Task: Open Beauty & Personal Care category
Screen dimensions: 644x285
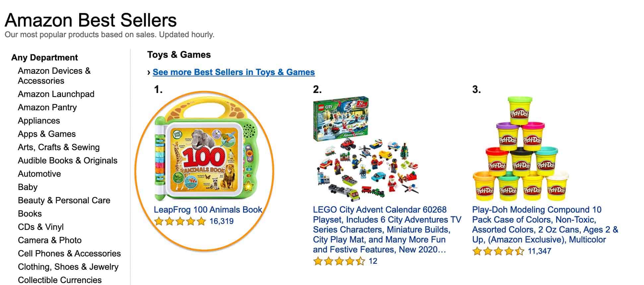Action: tap(65, 200)
